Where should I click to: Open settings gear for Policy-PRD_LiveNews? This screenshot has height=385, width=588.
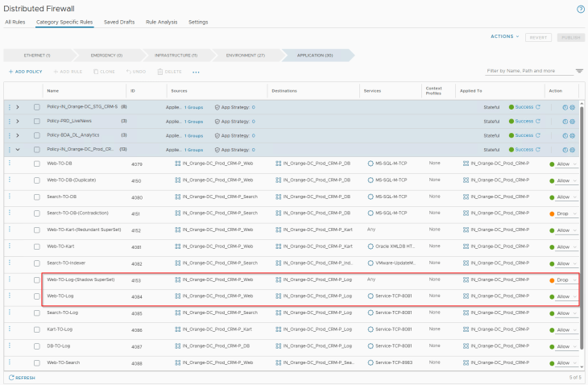coord(573,121)
